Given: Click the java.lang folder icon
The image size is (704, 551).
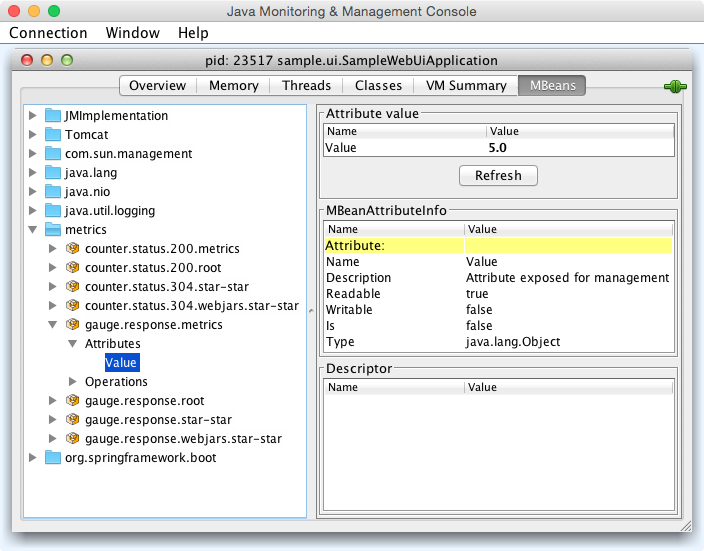Looking at the screenshot, I should pyautogui.click(x=53, y=173).
